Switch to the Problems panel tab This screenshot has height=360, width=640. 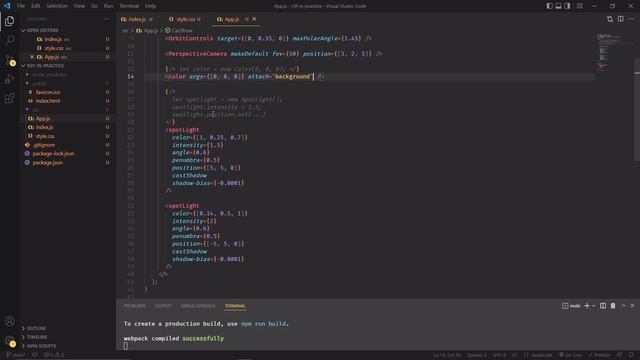tap(134, 306)
